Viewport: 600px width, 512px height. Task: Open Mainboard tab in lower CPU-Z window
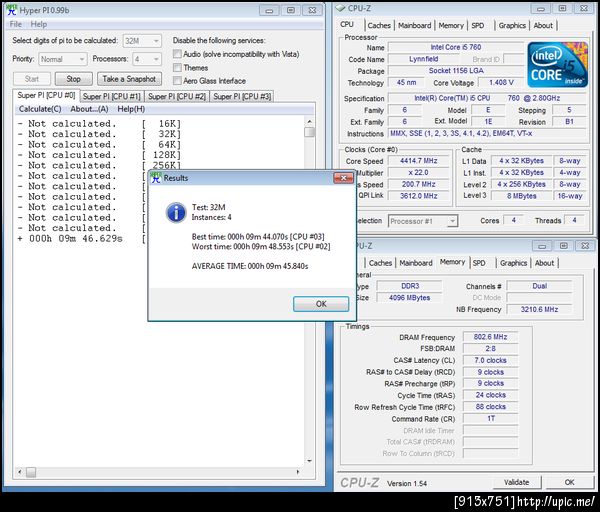point(416,263)
